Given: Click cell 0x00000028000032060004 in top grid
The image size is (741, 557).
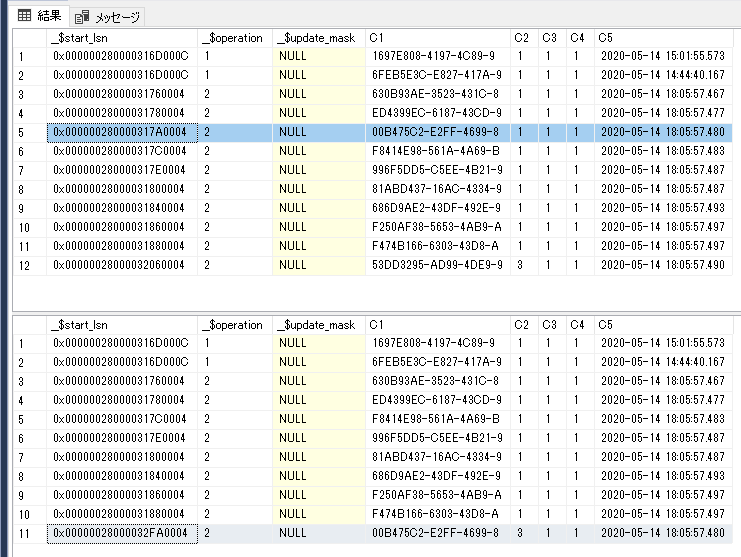Looking at the screenshot, I should click(122, 265).
